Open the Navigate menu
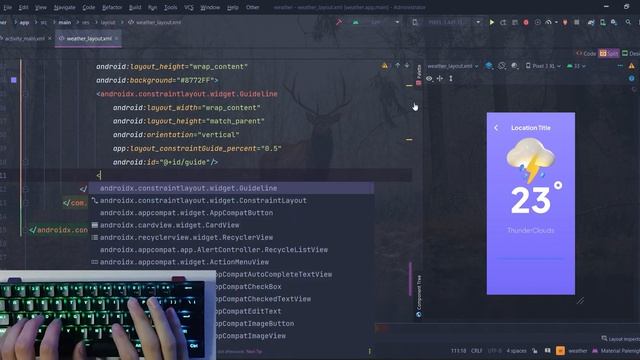Image resolution: width=640 pixels, height=360 pixels. [x=64, y=7]
